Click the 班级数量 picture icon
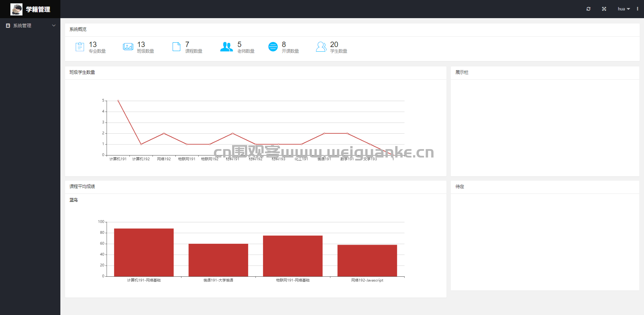The width and height of the screenshot is (644, 315). (128, 47)
